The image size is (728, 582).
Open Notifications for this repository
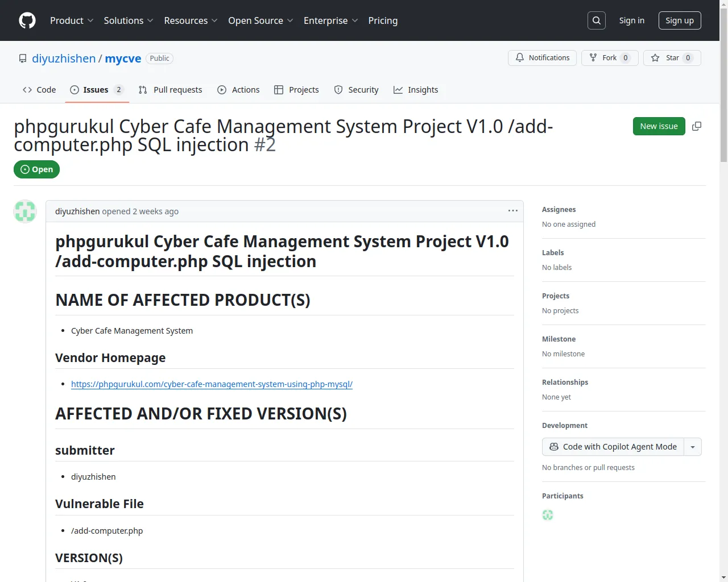543,58
